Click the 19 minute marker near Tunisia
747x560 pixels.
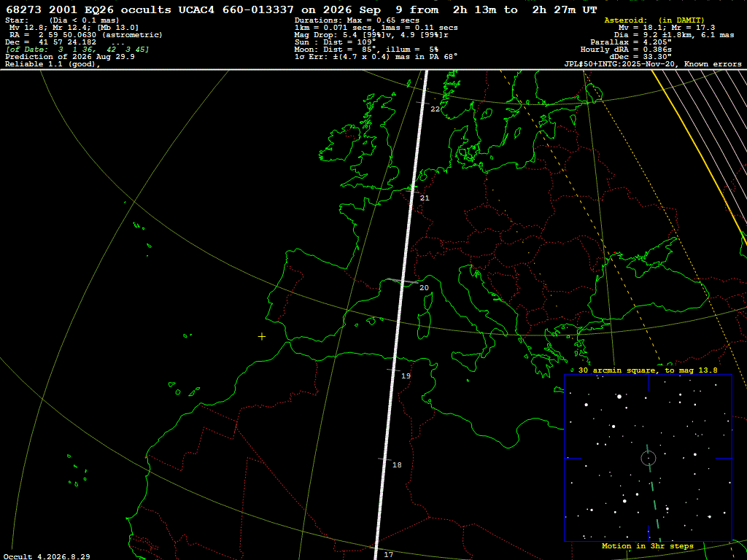tap(406, 376)
